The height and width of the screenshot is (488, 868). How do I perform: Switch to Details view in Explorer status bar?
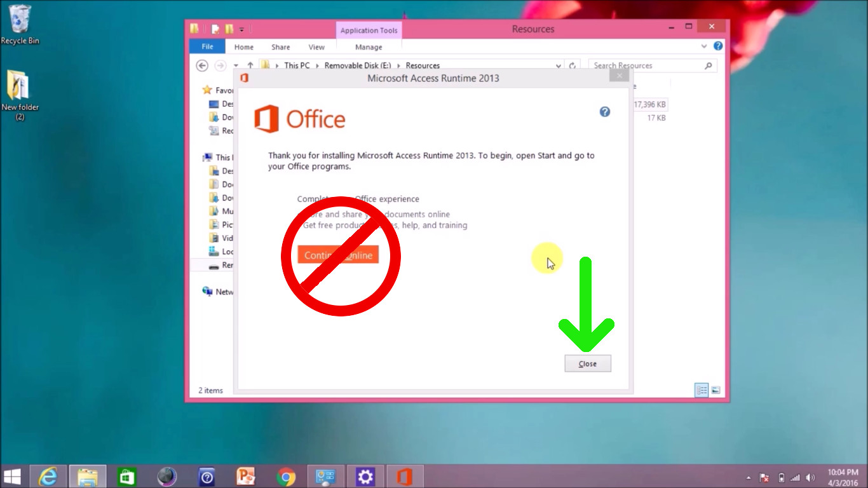pyautogui.click(x=702, y=390)
